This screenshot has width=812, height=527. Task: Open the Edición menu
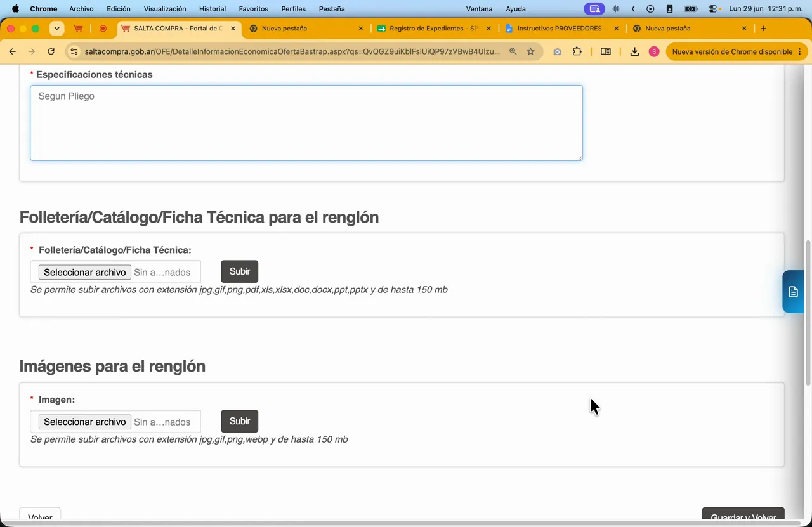tap(119, 9)
